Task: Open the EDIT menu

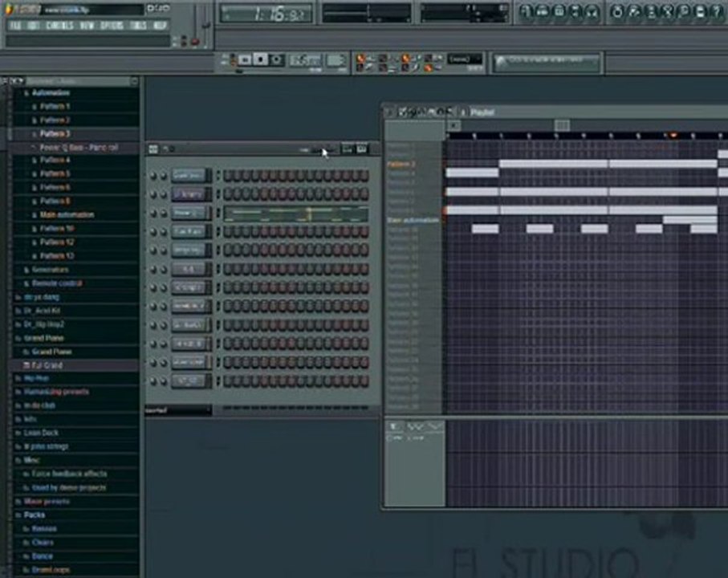Action: 34,25
